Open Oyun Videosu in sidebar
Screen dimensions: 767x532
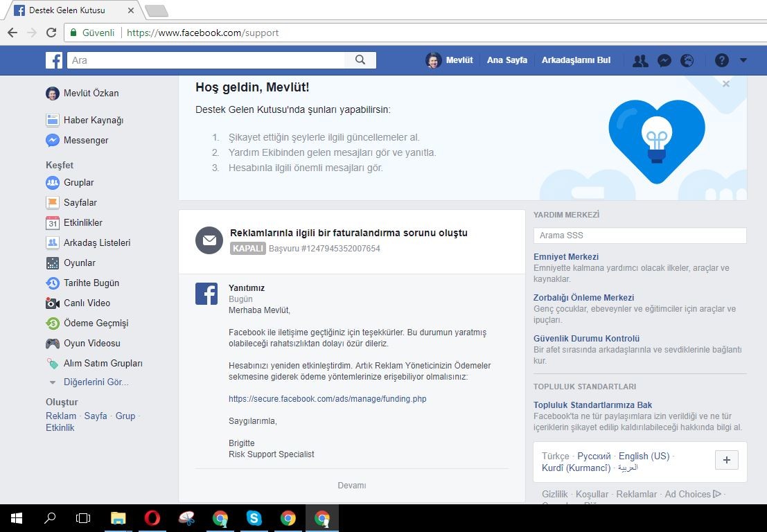click(83, 344)
